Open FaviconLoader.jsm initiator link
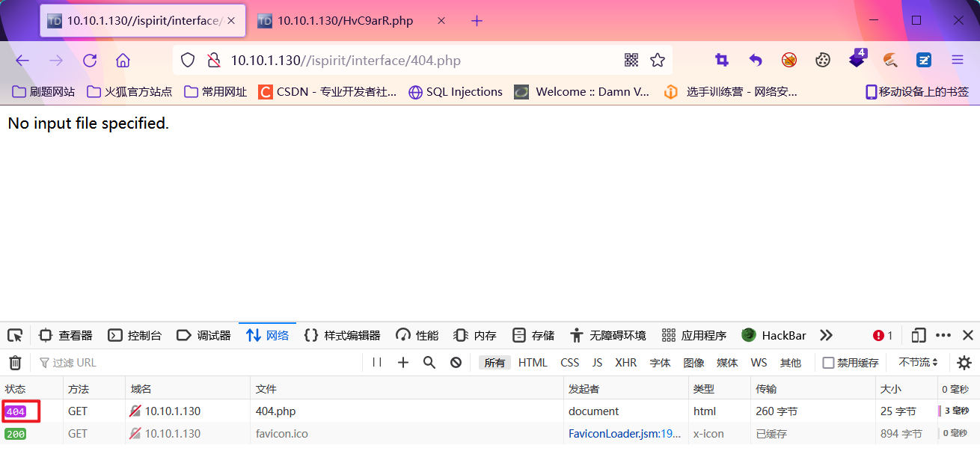Viewport: 980px width, 466px height. 625,434
